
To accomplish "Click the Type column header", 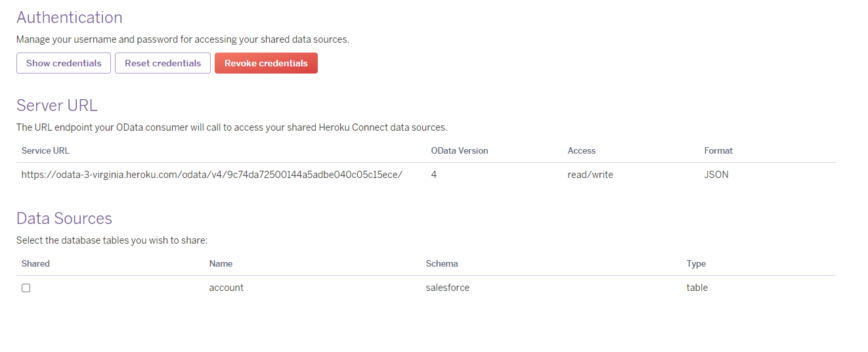I will (x=696, y=263).
